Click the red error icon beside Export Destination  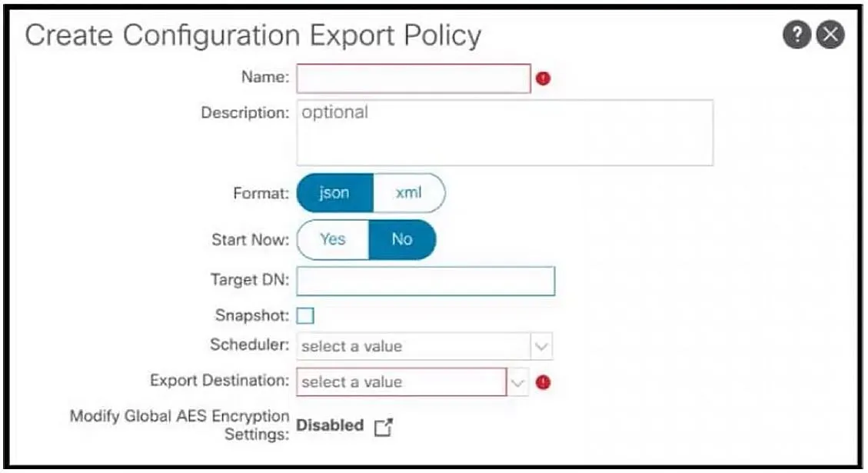tap(543, 382)
